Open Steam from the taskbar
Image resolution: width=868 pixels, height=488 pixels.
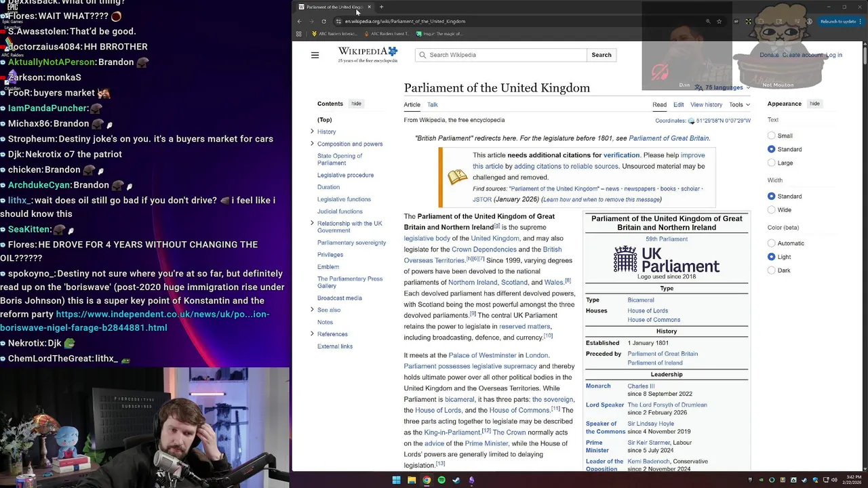point(456,480)
